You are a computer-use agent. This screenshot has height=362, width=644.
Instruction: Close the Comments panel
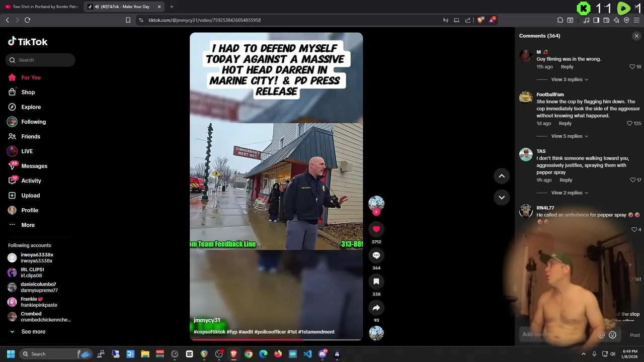coord(636,36)
